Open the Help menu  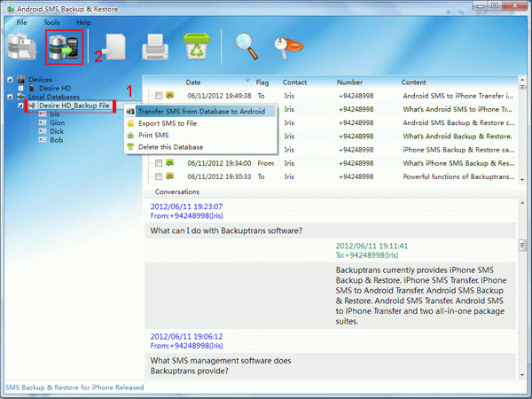[83, 22]
